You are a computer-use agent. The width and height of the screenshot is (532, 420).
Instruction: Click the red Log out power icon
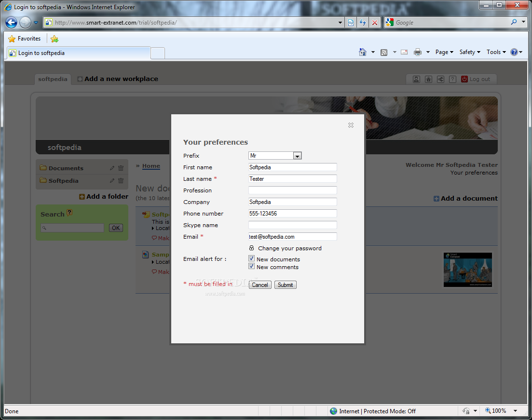[464, 79]
